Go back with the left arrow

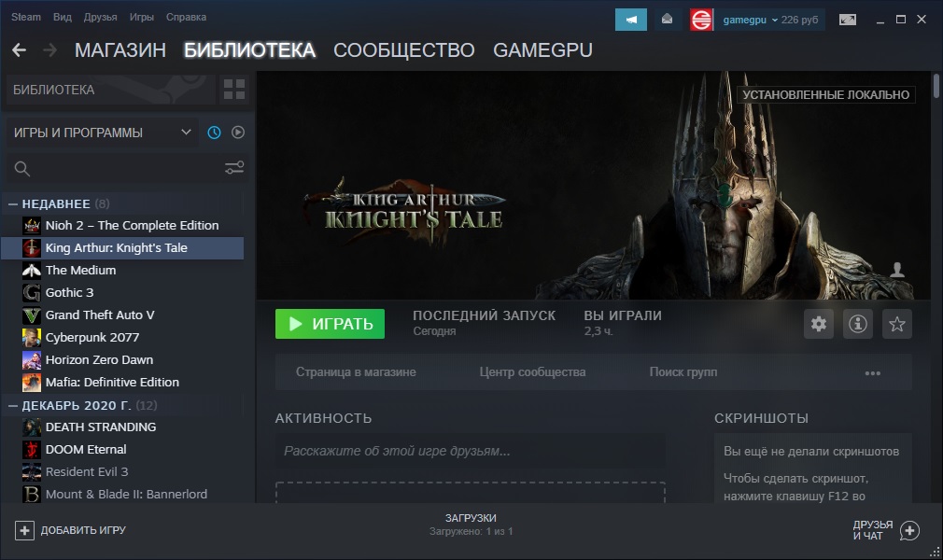tap(20, 49)
